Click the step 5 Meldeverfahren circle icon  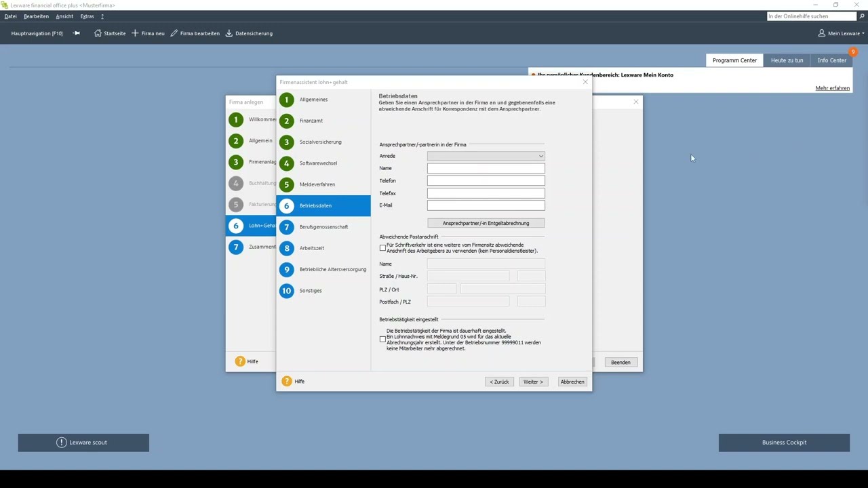(x=286, y=184)
